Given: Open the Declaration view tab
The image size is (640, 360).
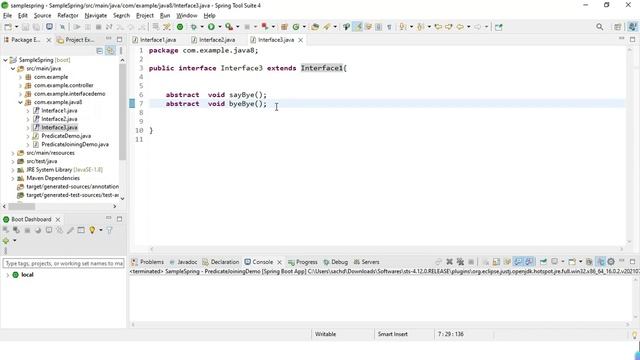Looking at the screenshot, I should click(x=221, y=262).
